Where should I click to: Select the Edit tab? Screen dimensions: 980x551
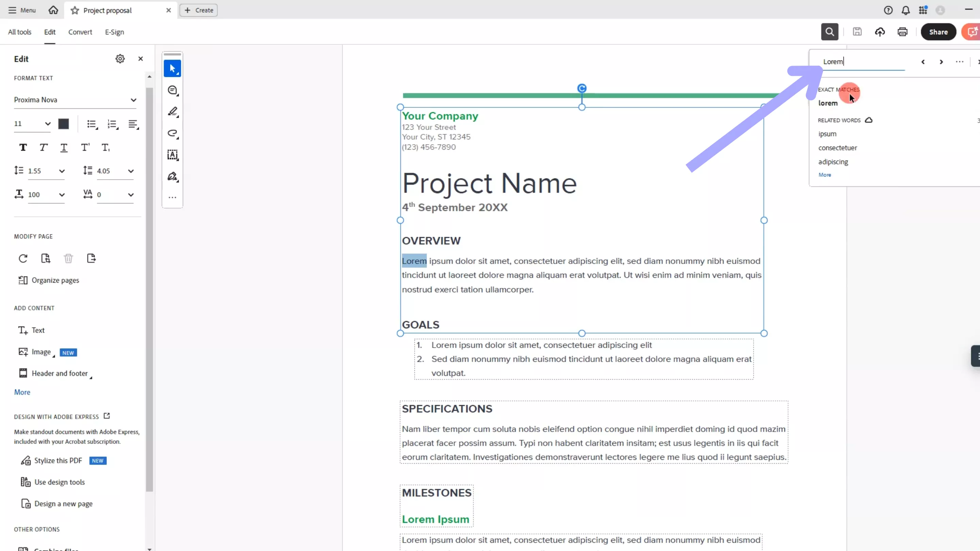[50, 32]
